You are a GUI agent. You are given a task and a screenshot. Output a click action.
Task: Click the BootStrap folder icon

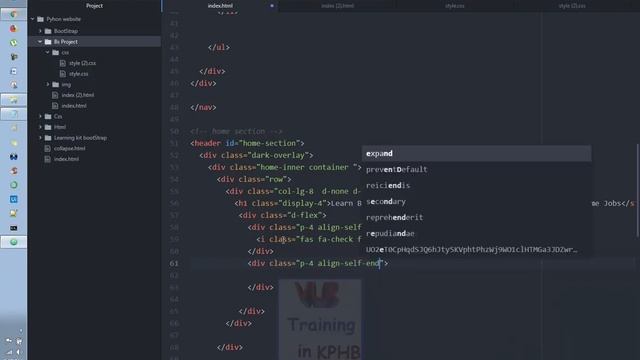click(48, 31)
